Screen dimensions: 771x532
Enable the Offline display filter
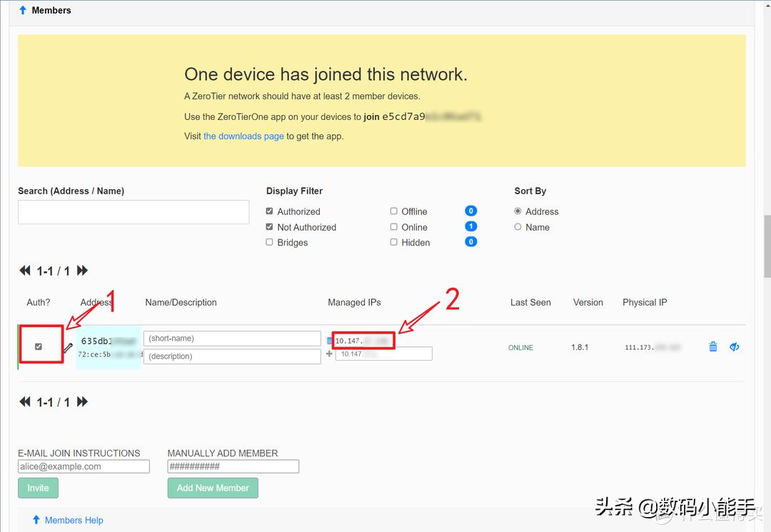coord(393,211)
